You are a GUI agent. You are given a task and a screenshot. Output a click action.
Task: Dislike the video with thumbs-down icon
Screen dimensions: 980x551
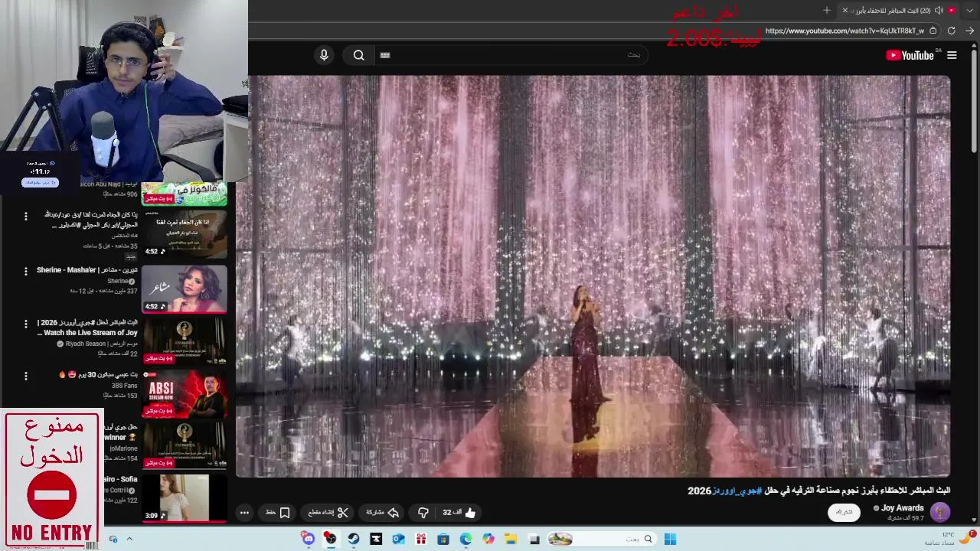click(423, 513)
